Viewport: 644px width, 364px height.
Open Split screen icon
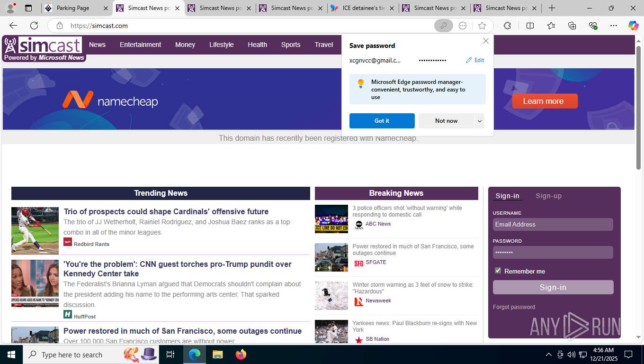coord(530,26)
